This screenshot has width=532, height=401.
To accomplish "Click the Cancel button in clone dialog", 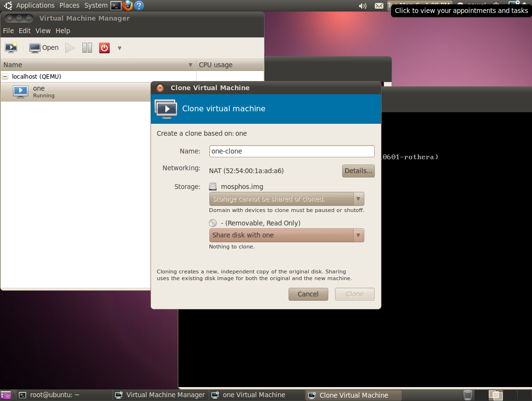I will click(308, 294).
